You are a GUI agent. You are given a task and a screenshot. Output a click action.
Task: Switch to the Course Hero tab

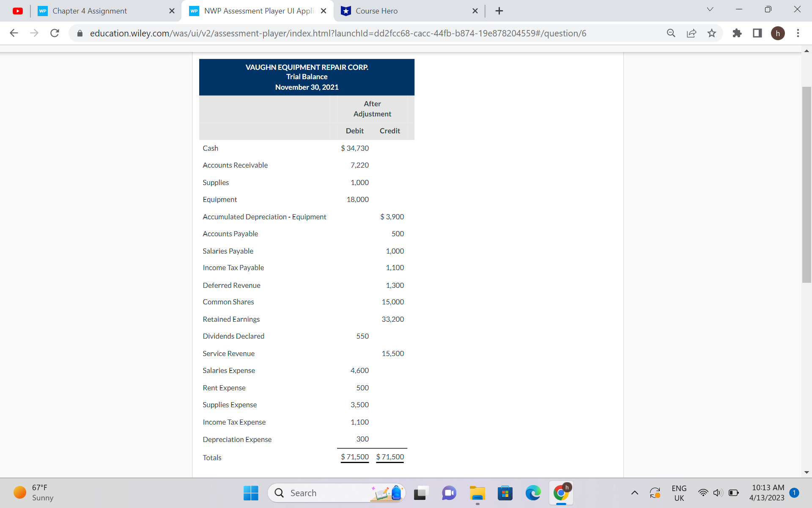point(376,11)
